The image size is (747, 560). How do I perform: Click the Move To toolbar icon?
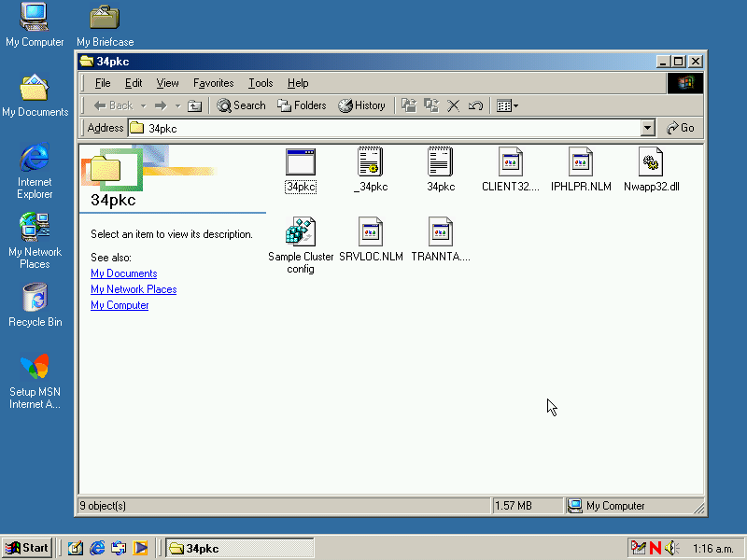pyautogui.click(x=409, y=105)
